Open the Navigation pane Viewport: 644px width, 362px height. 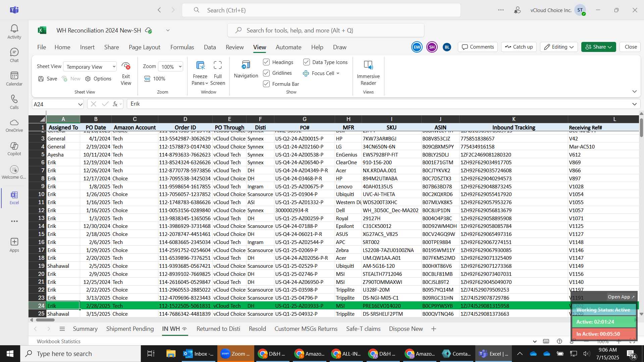click(x=246, y=70)
